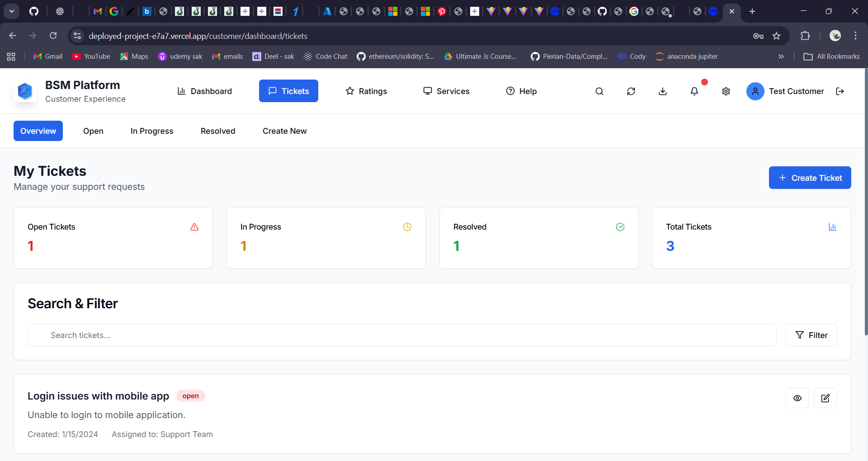Switch to the In Progress tab

tap(152, 131)
